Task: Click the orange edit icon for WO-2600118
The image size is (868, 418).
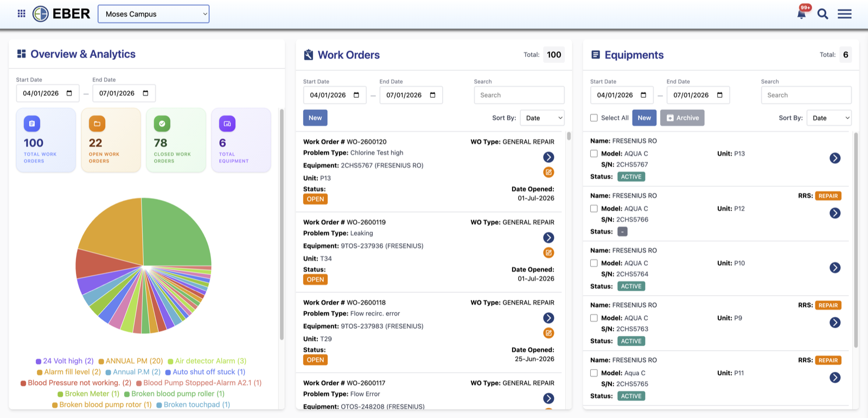Action: pos(548,333)
